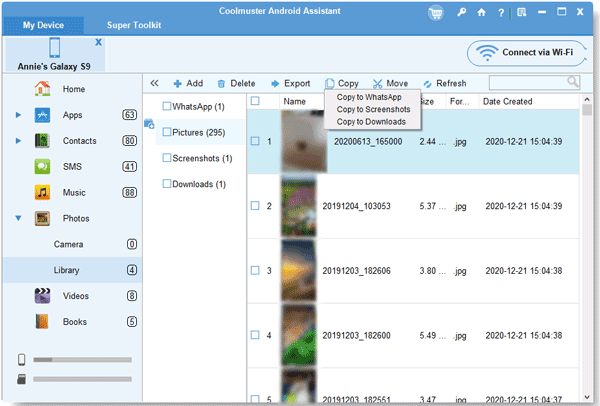
Task: Click the SD card usage bar
Action: (82, 379)
